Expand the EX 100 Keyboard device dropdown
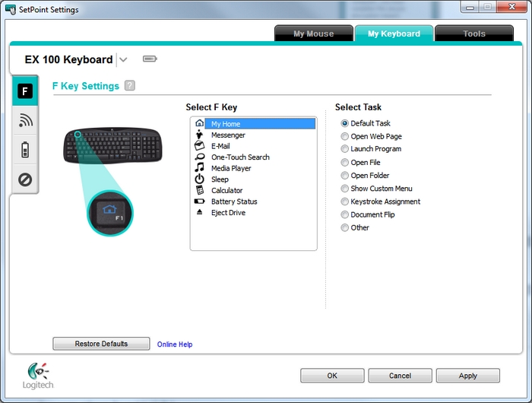Image resolution: width=532 pixels, height=403 pixels. [124, 60]
